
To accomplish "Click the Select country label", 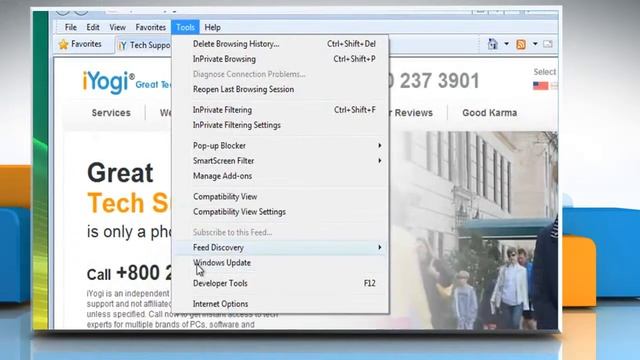I will pyautogui.click(x=545, y=72).
